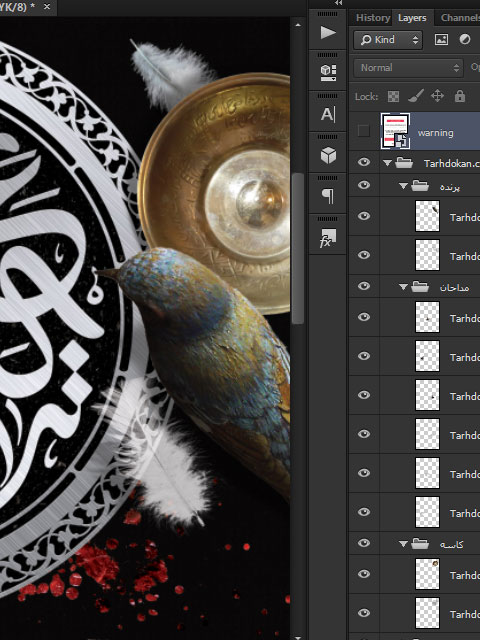This screenshot has height=640, width=480.
Task: Hide the second layer in کاسه group
Action: tap(364, 613)
